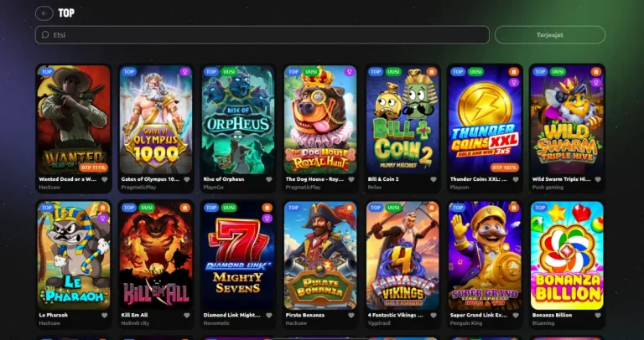Click the magnifier icon in search field
The height and width of the screenshot is (340, 644).
tap(45, 35)
